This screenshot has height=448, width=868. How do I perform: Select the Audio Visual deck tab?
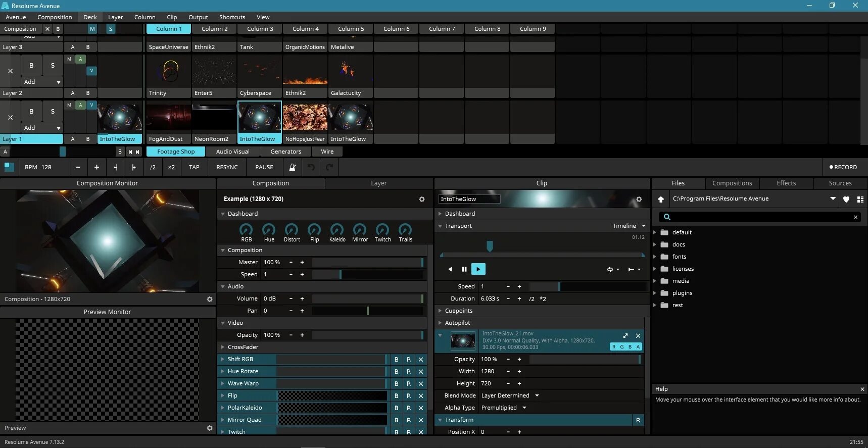[232, 152]
